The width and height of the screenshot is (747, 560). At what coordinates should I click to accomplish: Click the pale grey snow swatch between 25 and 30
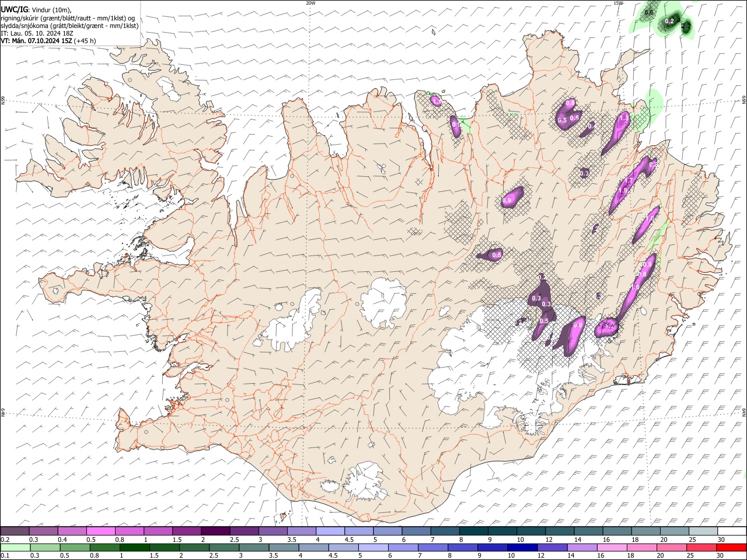[x=702, y=531]
